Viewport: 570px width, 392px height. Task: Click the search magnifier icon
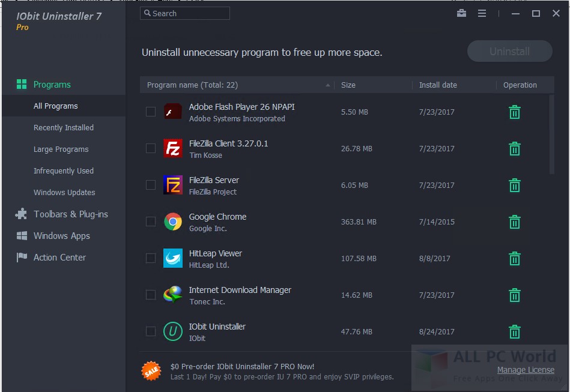coord(147,13)
